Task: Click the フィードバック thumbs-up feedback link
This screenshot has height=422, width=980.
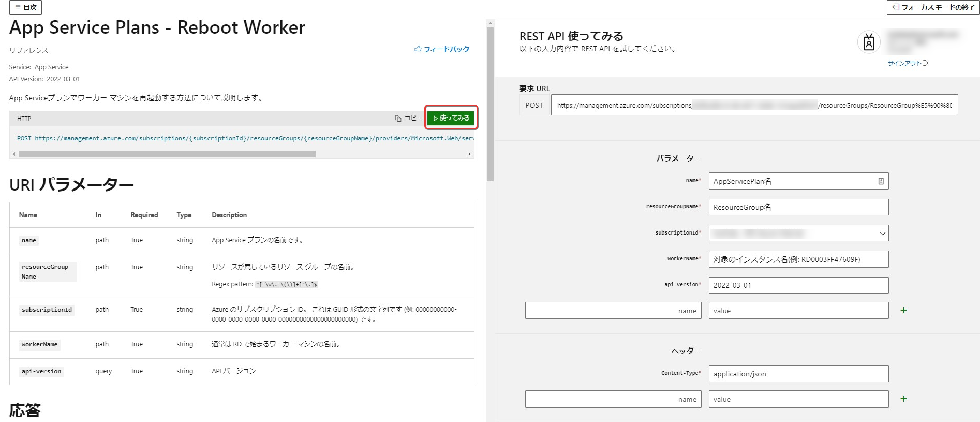Action: tap(442, 49)
